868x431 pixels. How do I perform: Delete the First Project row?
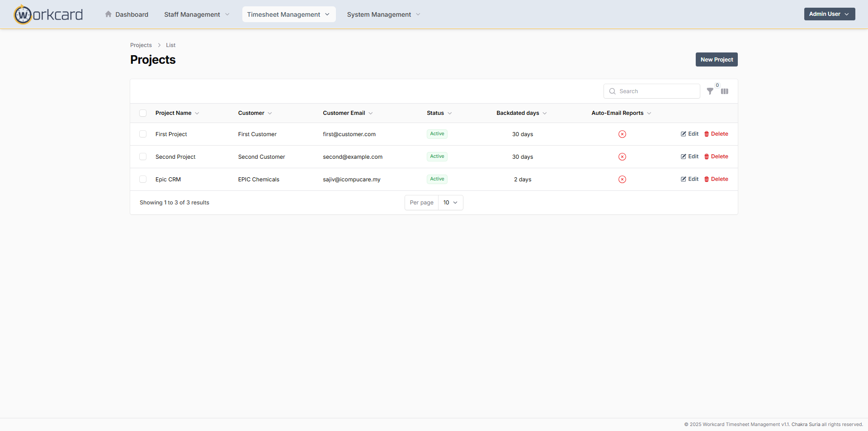coord(716,134)
